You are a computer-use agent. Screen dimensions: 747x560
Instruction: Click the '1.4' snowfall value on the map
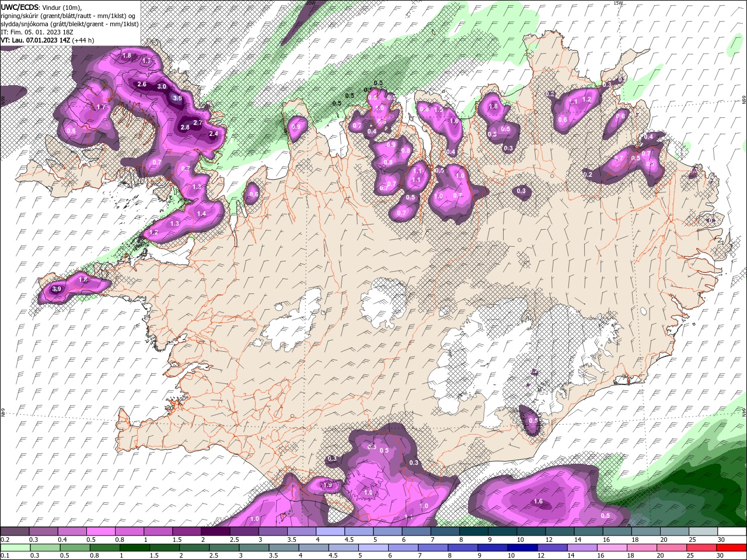(202, 214)
